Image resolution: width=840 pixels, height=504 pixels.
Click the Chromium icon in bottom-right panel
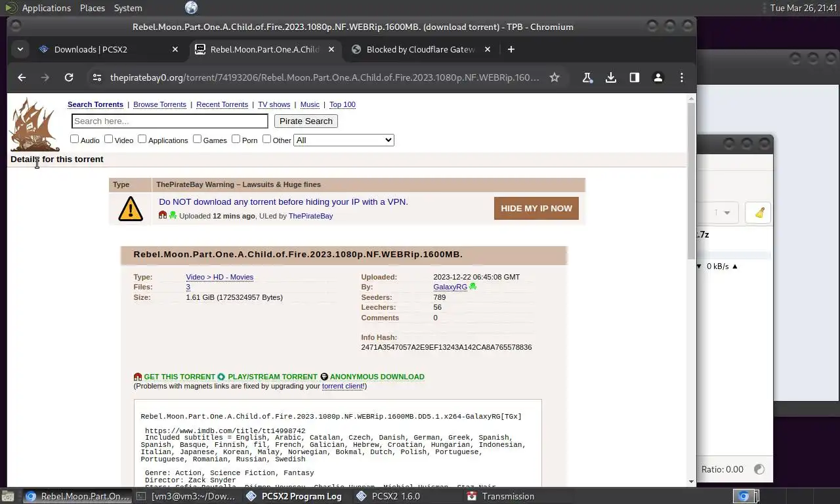744,496
